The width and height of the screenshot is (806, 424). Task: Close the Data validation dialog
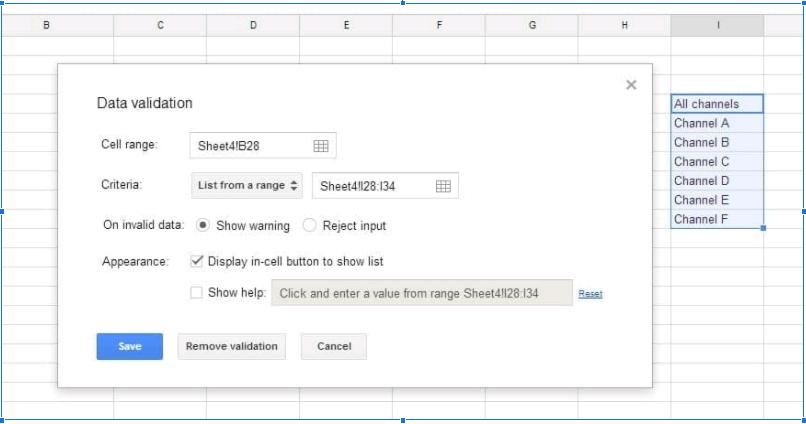pos(631,85)
